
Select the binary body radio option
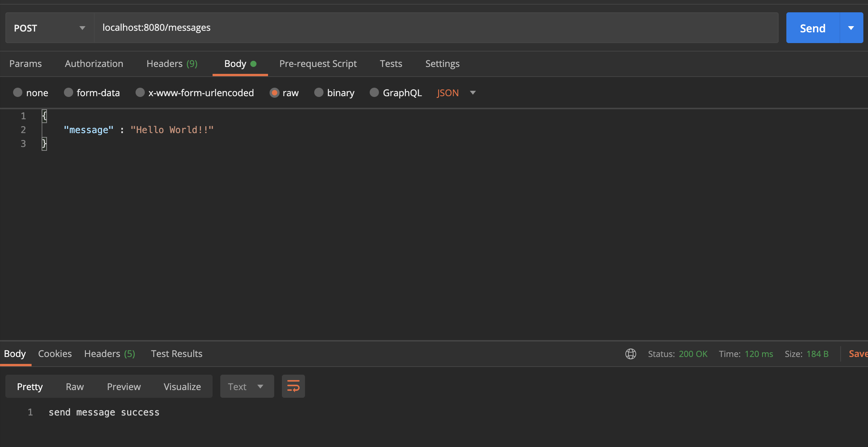point(319,93)
